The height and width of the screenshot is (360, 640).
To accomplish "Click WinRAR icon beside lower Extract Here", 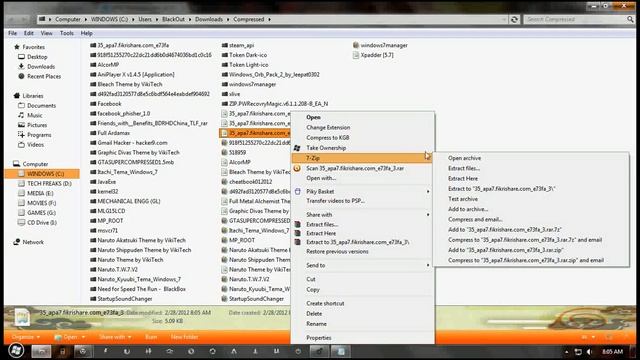I will coord(297,233).
